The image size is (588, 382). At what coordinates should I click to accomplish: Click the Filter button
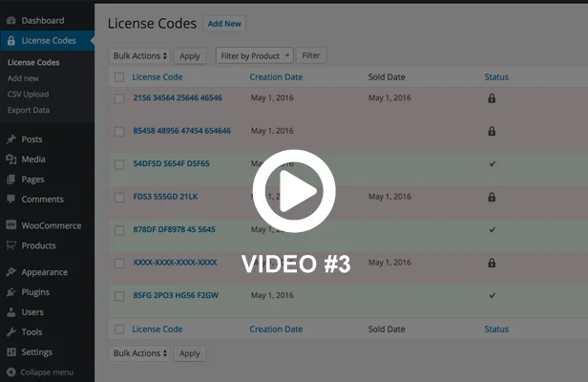tap(311, 56)
